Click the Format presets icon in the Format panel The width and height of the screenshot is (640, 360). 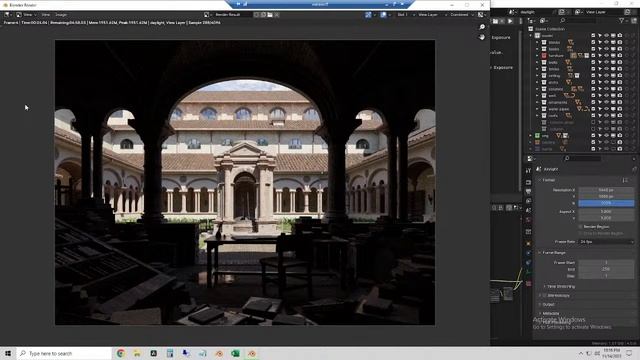[625, 180]
